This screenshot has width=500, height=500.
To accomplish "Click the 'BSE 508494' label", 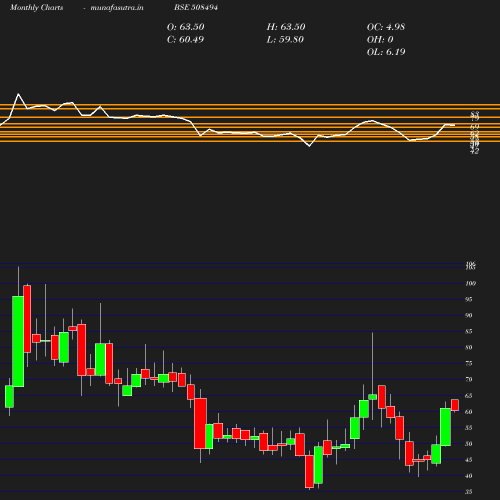I will point(196,7).
